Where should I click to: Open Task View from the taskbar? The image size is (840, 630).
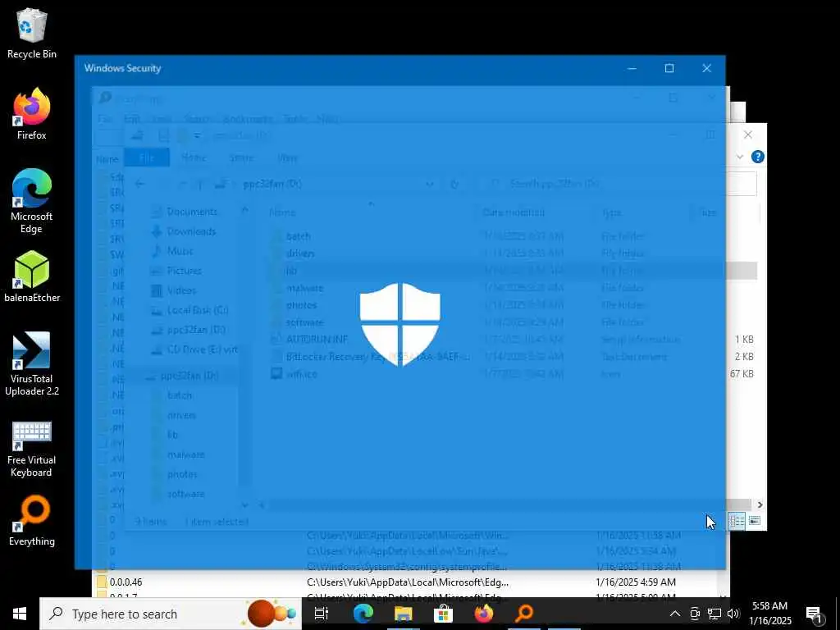tap(322, 614)
